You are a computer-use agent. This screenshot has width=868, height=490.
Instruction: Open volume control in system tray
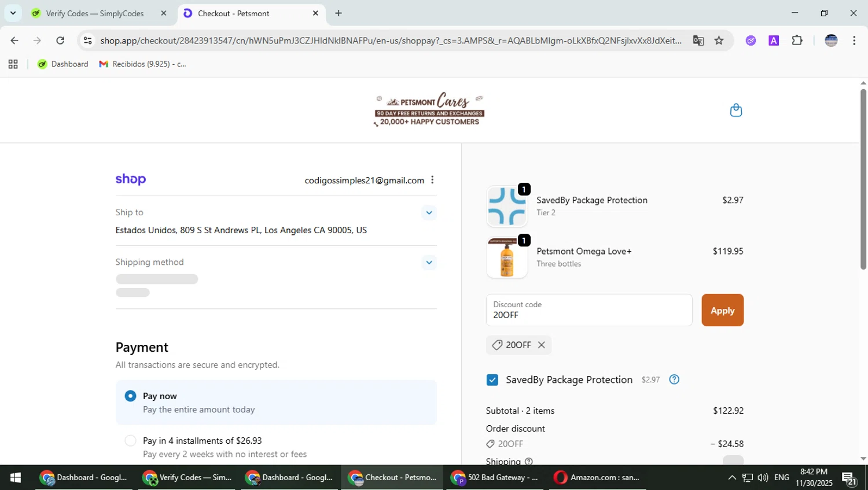click(x=763, y=478)
